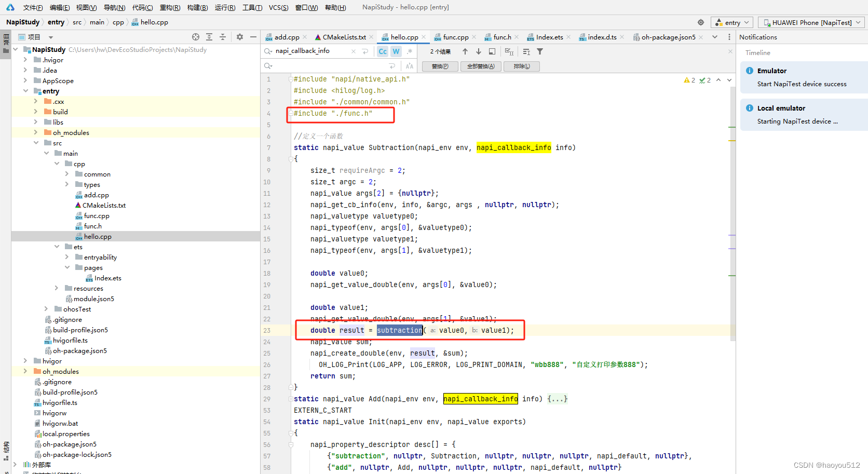Click the cpp breadcrumb in the navigation bar
This screenshot has width=868, height=474.
(x=118, y=22)
